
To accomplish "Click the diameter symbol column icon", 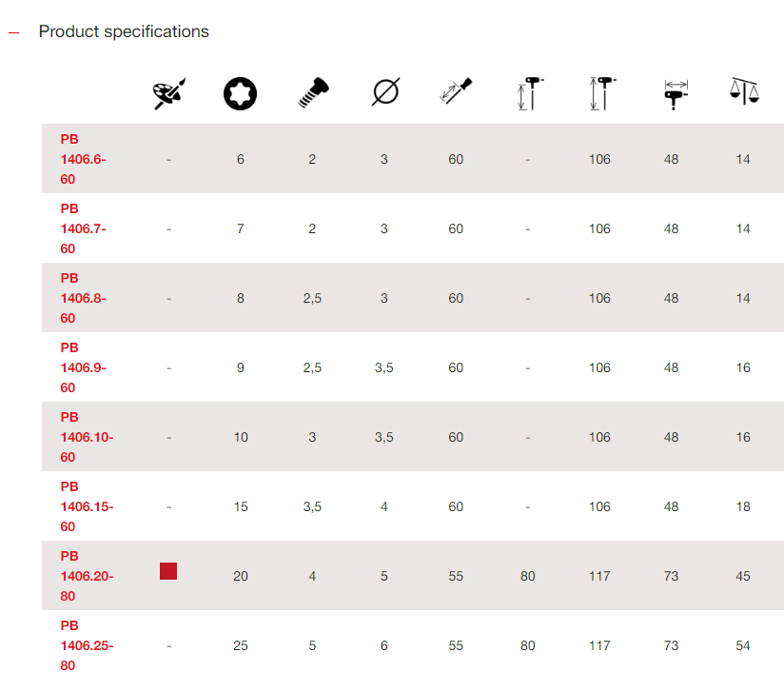I will [x=384, y=92].
